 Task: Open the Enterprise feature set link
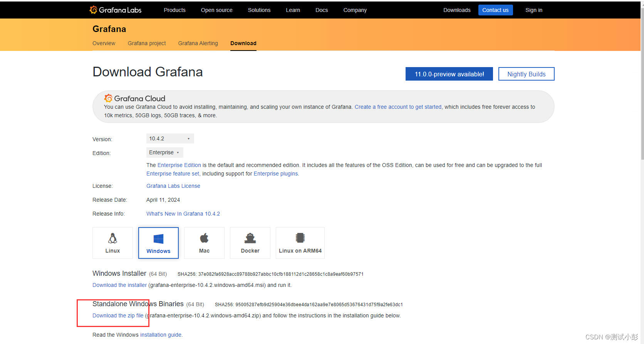(x=173, y=174)
